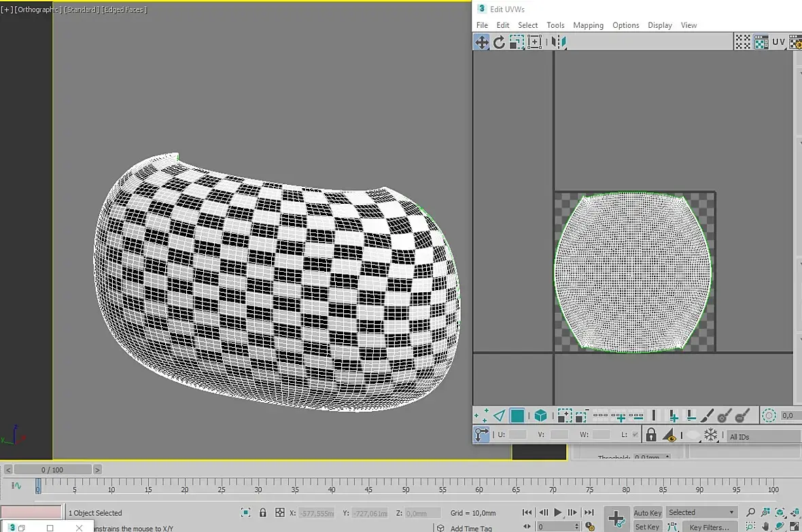Open the All IDs dropdown
This screenshot has width=802, height=532.
point(763,436)
